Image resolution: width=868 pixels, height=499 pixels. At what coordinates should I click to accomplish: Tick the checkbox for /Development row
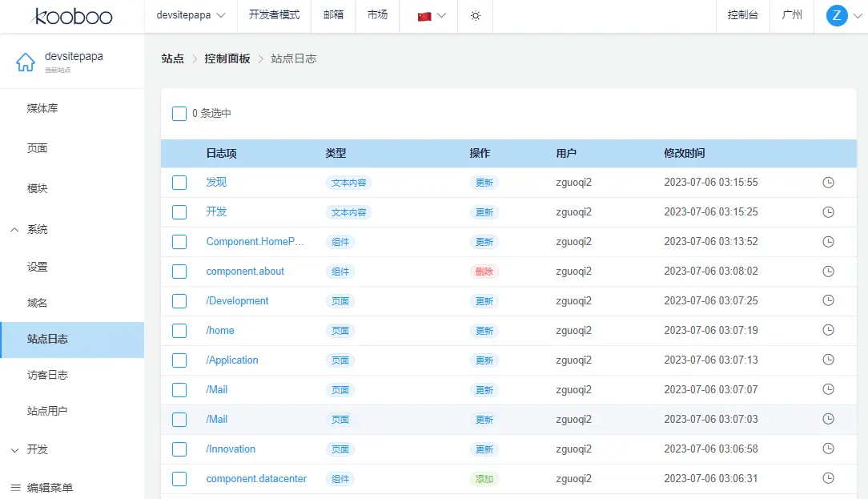coord(179,301)
